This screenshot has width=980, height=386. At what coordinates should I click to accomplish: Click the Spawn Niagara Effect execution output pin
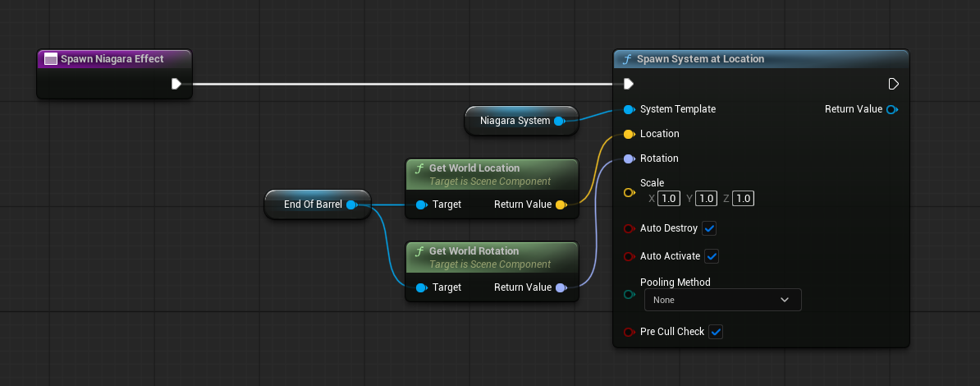(x=176, y=84)
